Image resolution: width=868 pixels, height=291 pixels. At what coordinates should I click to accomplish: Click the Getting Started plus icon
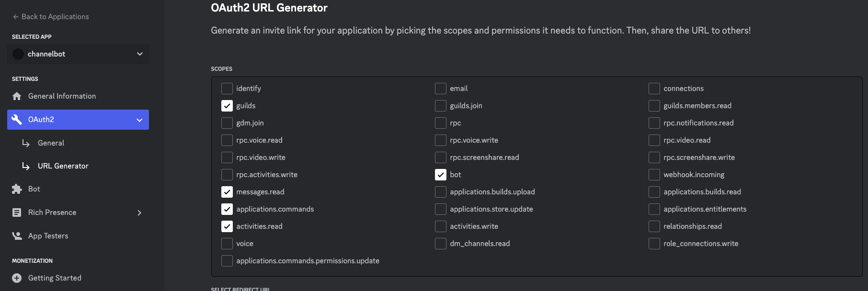17,278
